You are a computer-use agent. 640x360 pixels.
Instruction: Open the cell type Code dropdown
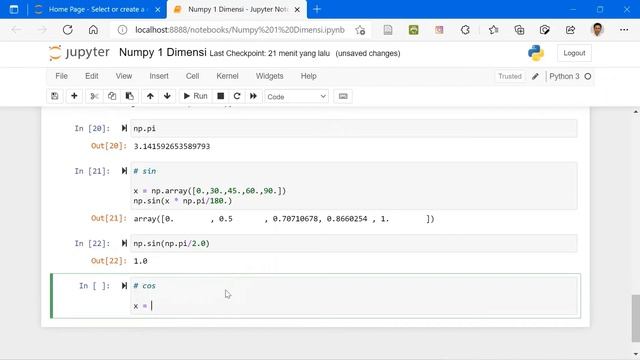click(x=296, y=97)
